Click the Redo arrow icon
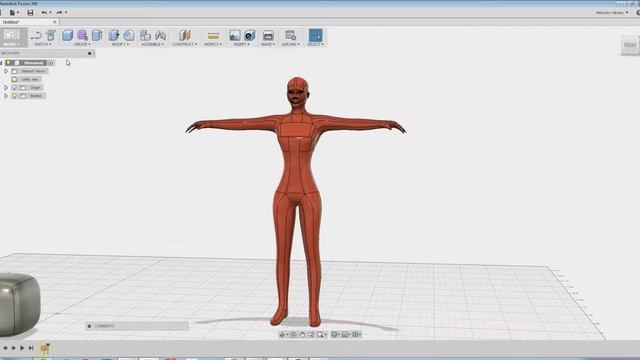The height and width of the screenshot is (360, 640). tap(59, 13)
